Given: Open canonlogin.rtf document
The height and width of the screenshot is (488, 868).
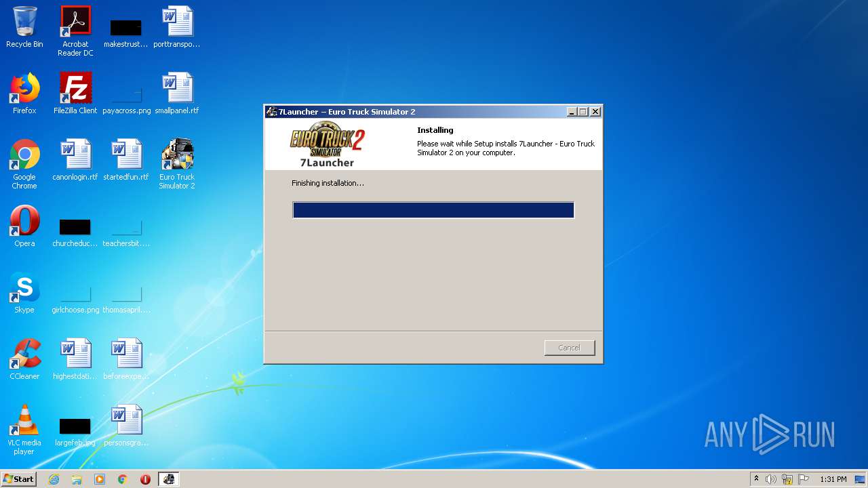Looking at the screenshot, I should (x=75, y=160).
